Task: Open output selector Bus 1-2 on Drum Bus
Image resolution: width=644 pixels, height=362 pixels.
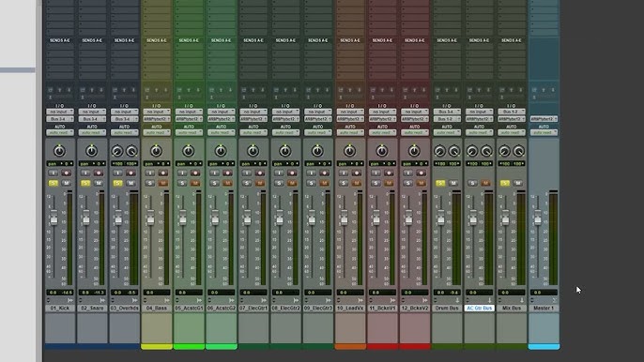Action: pos(447,119)
